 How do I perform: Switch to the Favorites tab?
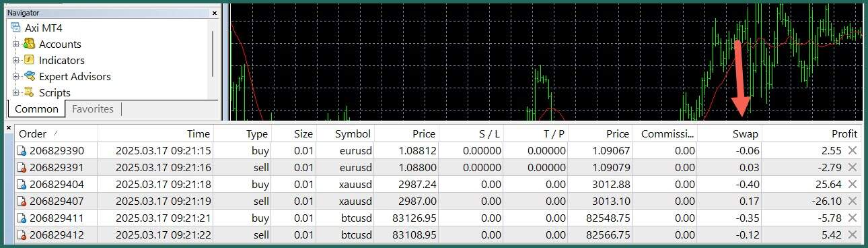point(93,108)
